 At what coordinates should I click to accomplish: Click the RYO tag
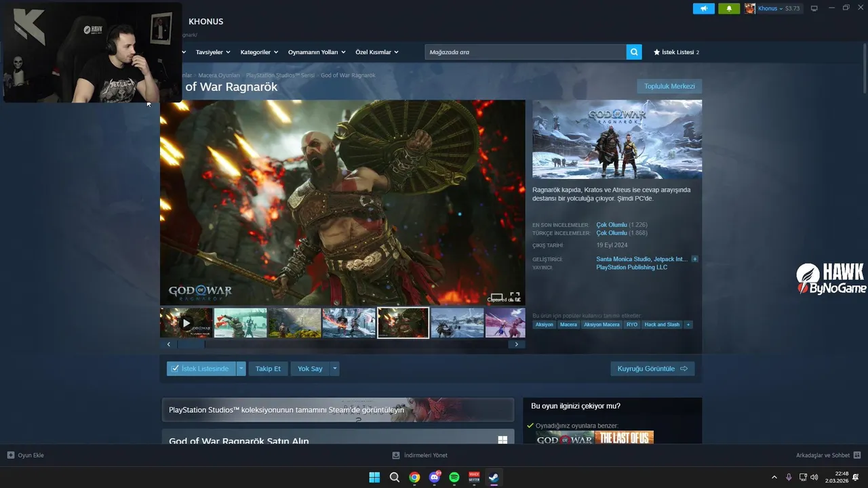click(x=632, y=325)
